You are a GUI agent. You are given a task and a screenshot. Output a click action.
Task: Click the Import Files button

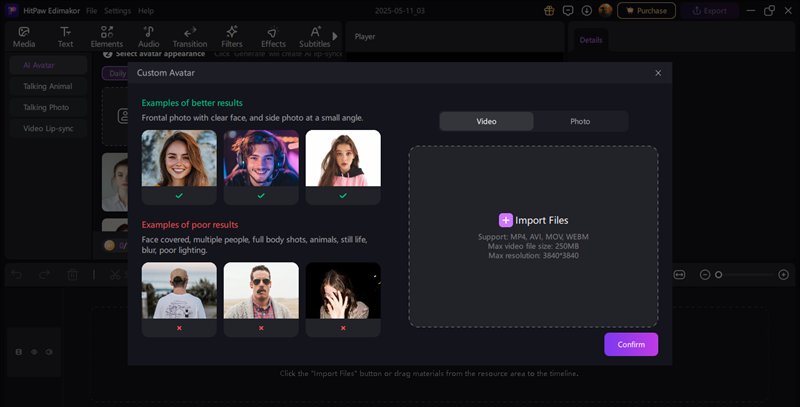pos(533,220)
